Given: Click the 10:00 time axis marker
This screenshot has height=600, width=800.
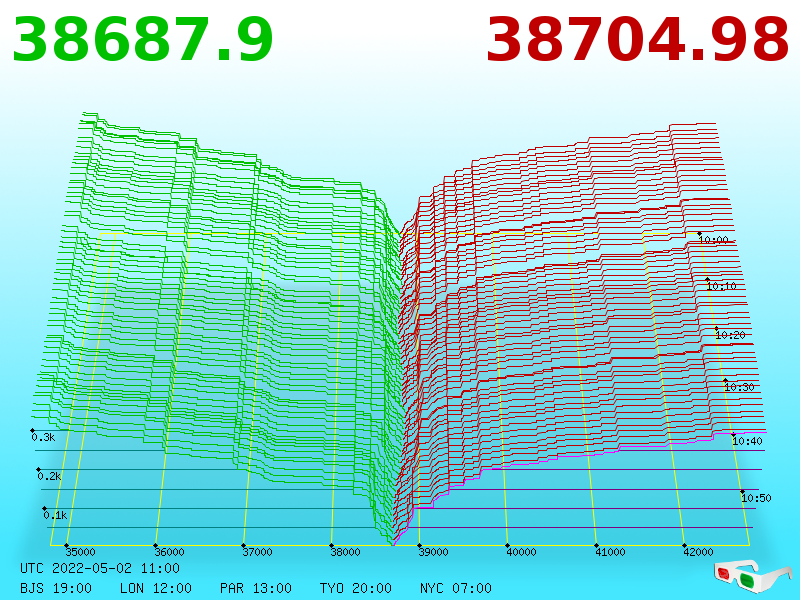Looking at the screenshot, I should (713, 239).
